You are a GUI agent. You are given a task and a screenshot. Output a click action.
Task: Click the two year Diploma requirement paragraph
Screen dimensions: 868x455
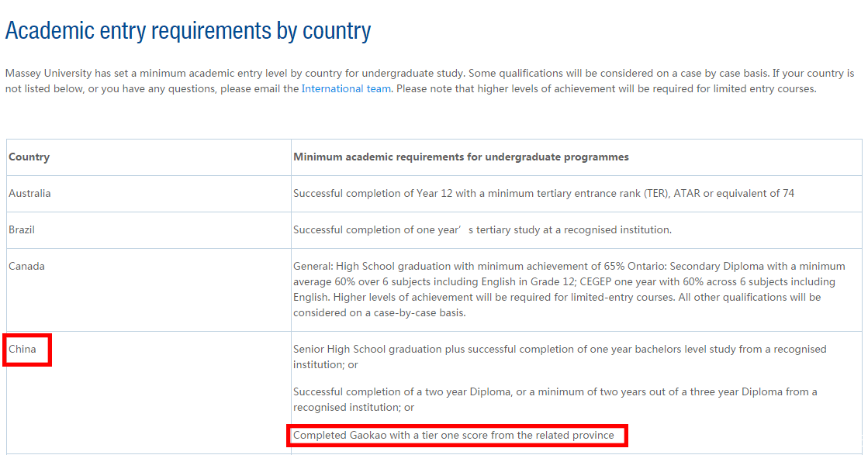coord(555,391)
